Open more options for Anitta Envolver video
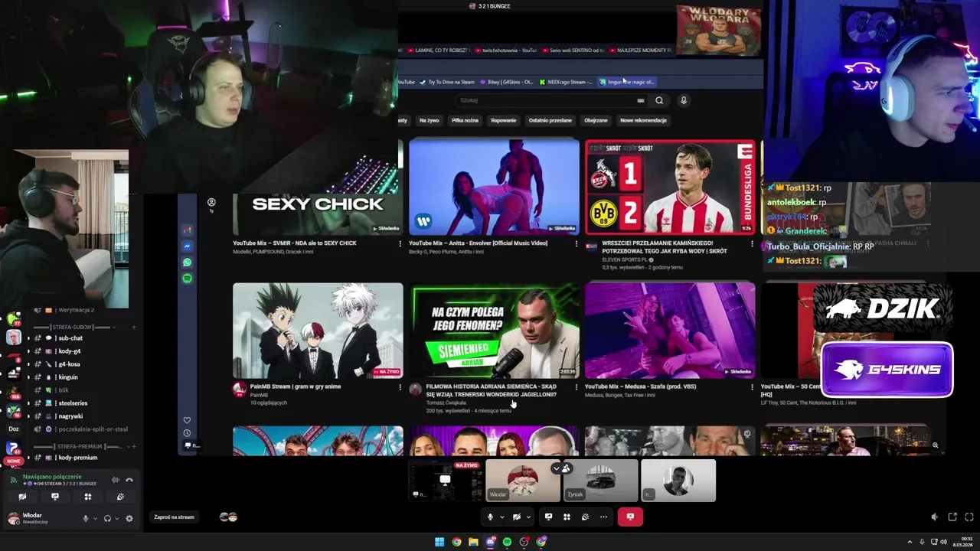 tap(576, 243)
